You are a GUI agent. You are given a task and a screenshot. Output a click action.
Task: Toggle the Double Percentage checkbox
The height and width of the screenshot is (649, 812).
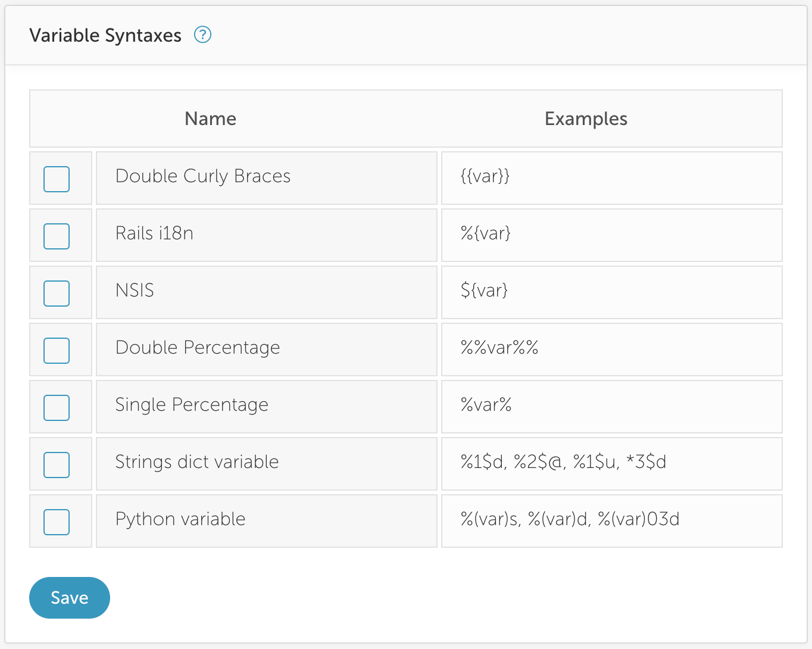tap(57, 351)
